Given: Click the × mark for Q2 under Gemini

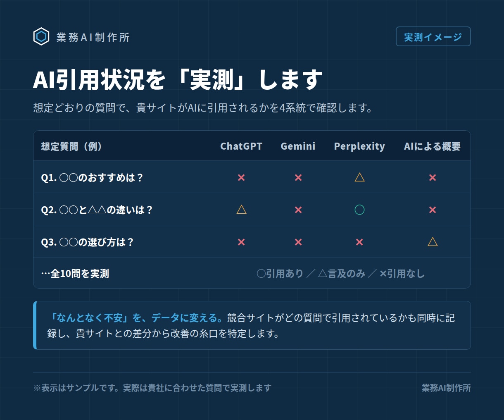Looking at the screenshot, I should click(298, 210).
